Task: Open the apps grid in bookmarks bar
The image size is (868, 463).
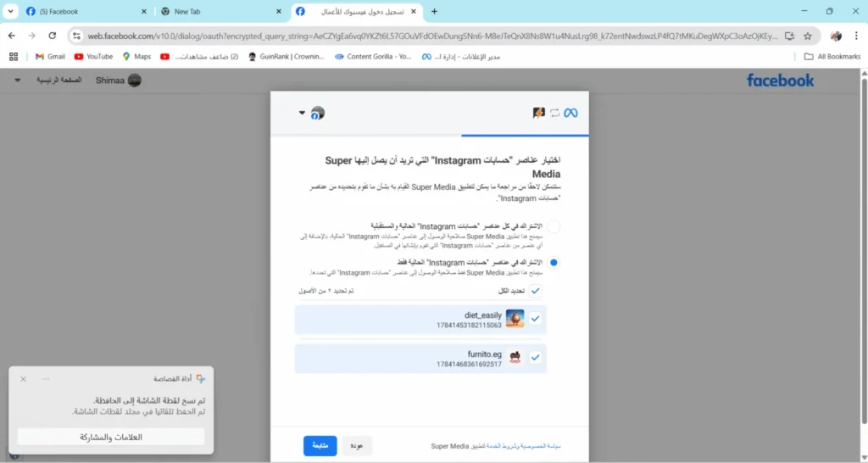Action: 14,57
